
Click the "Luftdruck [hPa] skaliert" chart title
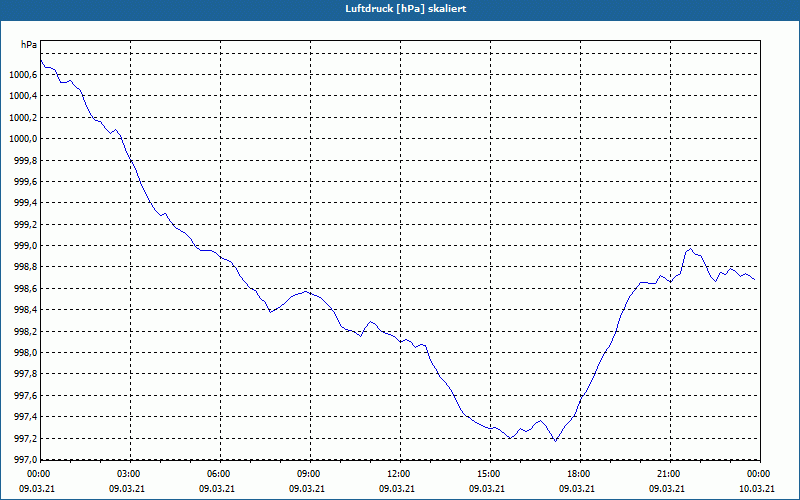(406, 9)
